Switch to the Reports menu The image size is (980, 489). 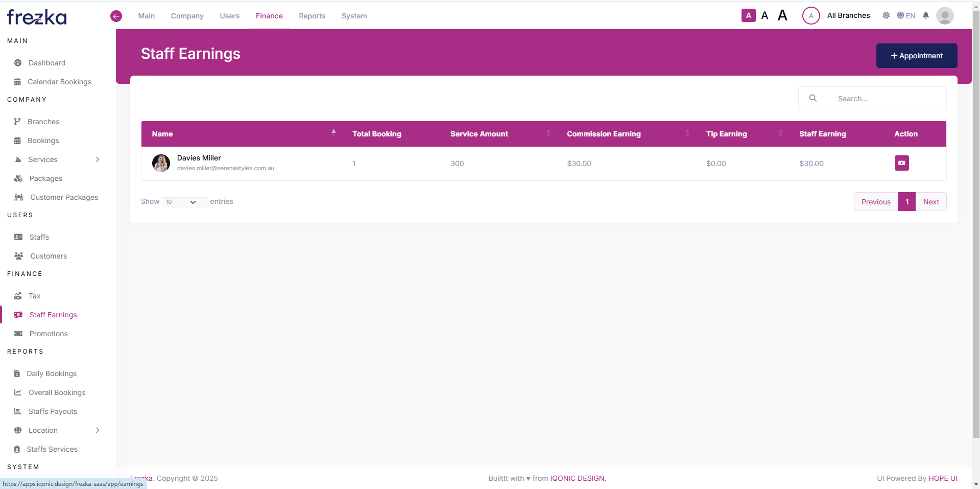pos(312,16)
